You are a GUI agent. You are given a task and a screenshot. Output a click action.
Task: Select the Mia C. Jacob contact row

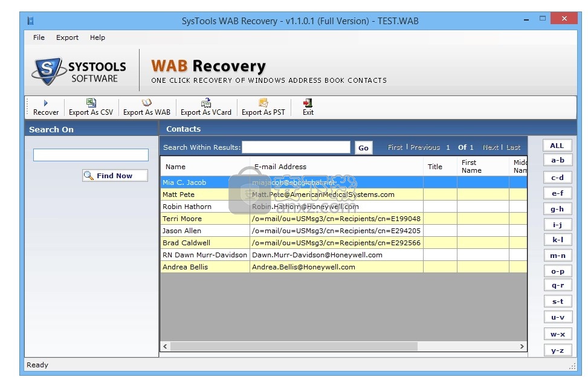point(343,182)
